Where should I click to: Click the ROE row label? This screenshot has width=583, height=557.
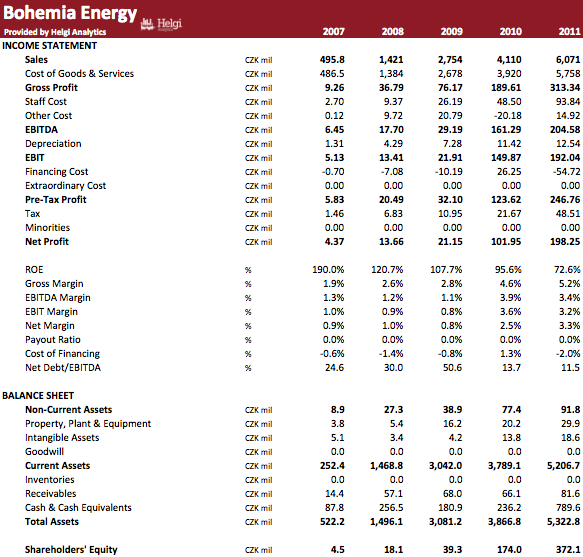point(34,270)
